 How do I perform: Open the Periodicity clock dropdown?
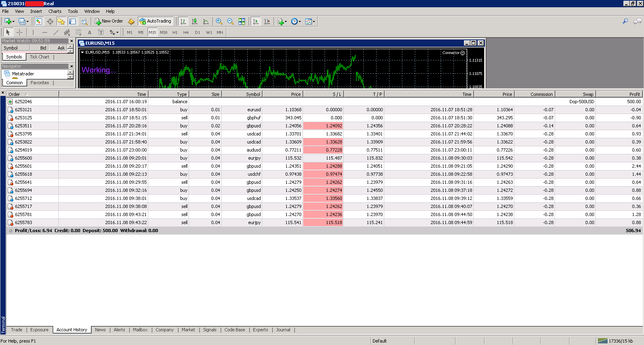point(296,21)
